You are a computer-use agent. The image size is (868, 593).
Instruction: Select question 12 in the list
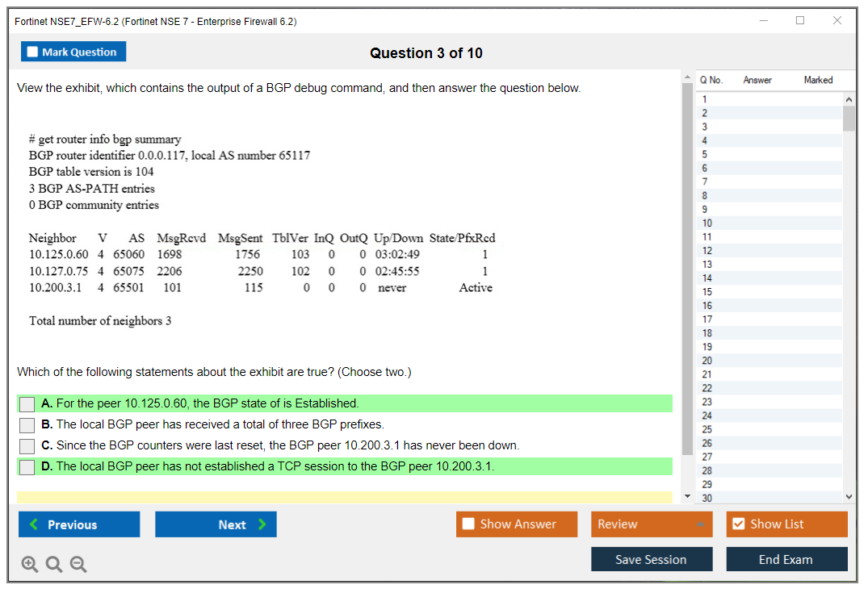(x=707, y=251)
